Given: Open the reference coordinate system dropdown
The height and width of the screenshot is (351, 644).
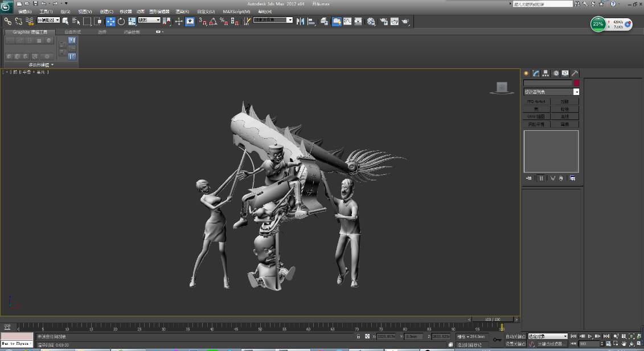Looking at the screenshot, I should [x=150, y=20].
